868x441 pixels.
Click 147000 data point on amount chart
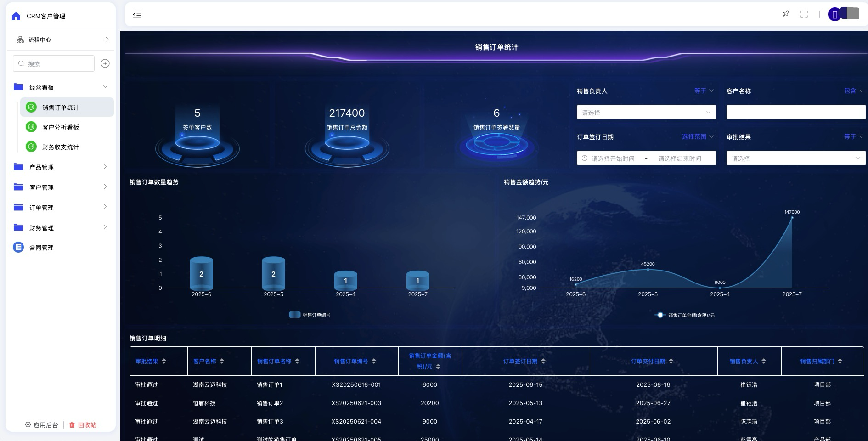[792, 218]
